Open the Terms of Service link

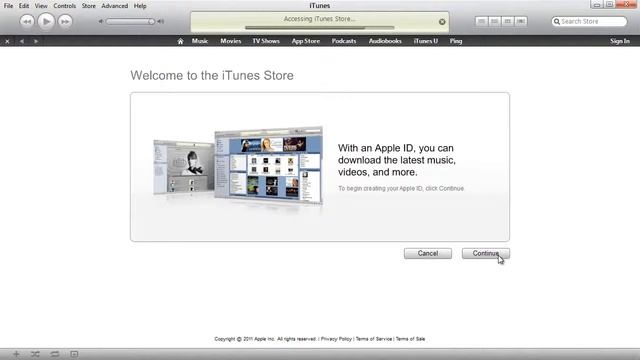point(373,339)
